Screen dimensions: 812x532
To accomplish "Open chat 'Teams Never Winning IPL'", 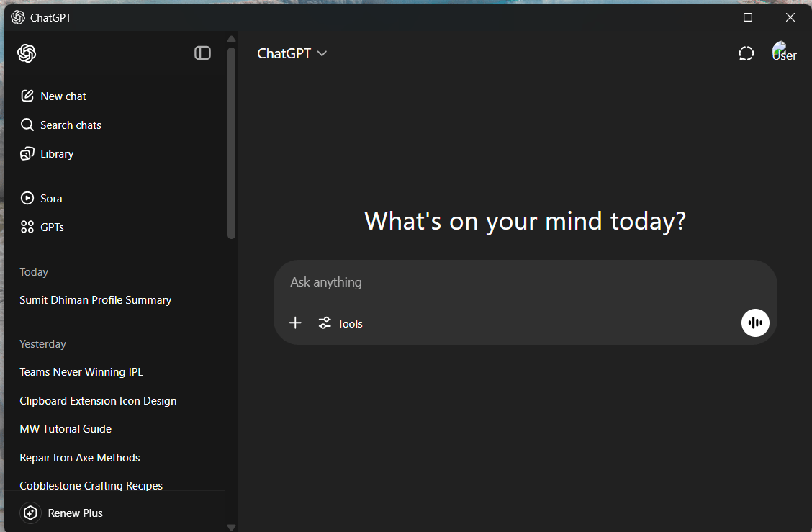I will (x=81, y=372).
